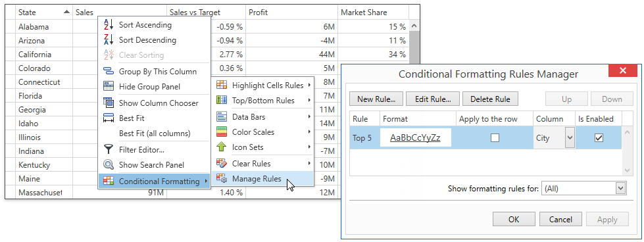The image size is (644, 242).
Task: Click the Sort Descending Z-A icon
Action: click(x=109, y=40)
